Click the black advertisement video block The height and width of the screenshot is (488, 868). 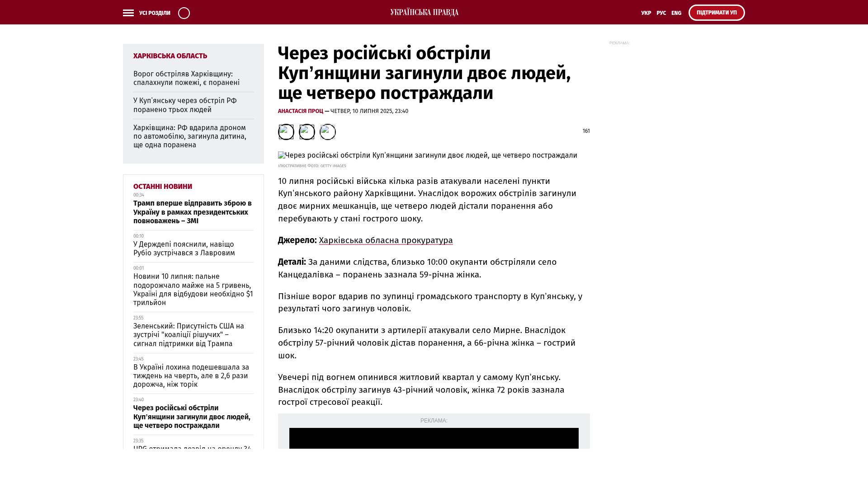coord(434,438)
